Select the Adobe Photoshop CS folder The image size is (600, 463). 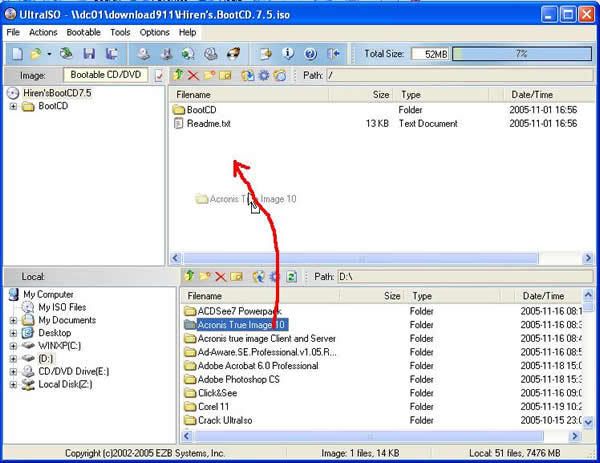(238, 380)
